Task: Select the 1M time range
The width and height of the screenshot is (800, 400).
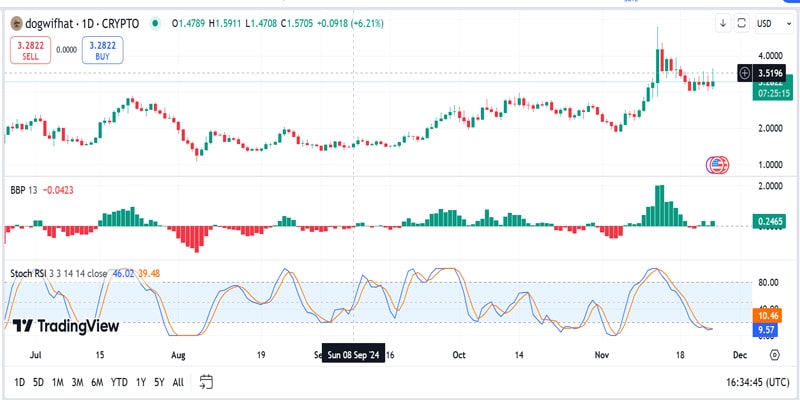Action: 58,382
